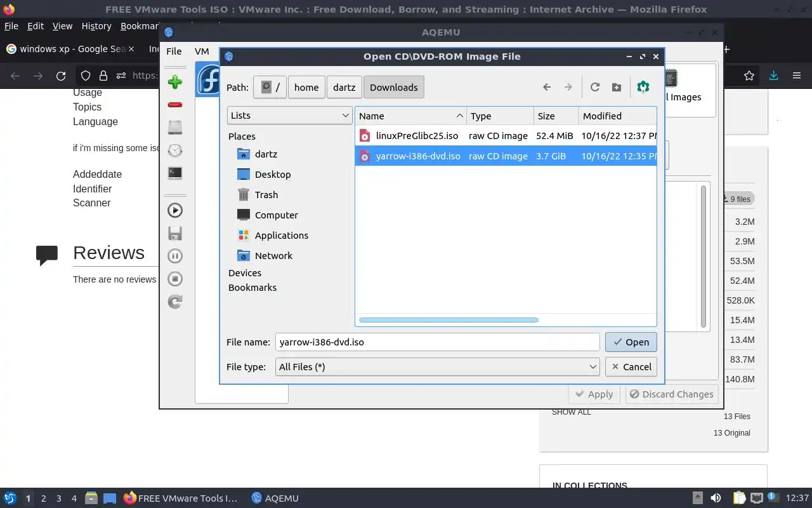Open Firefox hamburger menu
Screen dimensions: 812x508
pos(797,76)
